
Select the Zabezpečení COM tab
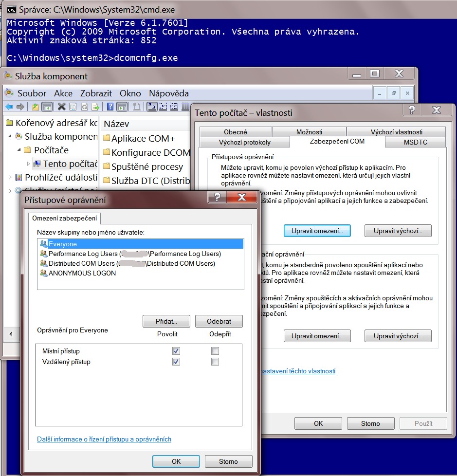[x=337, y=142]
